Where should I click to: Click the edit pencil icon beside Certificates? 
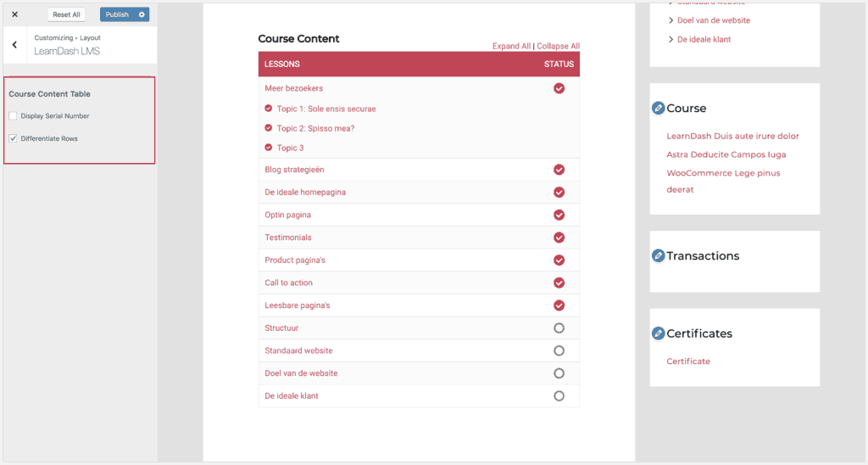[x=658, y=333]
